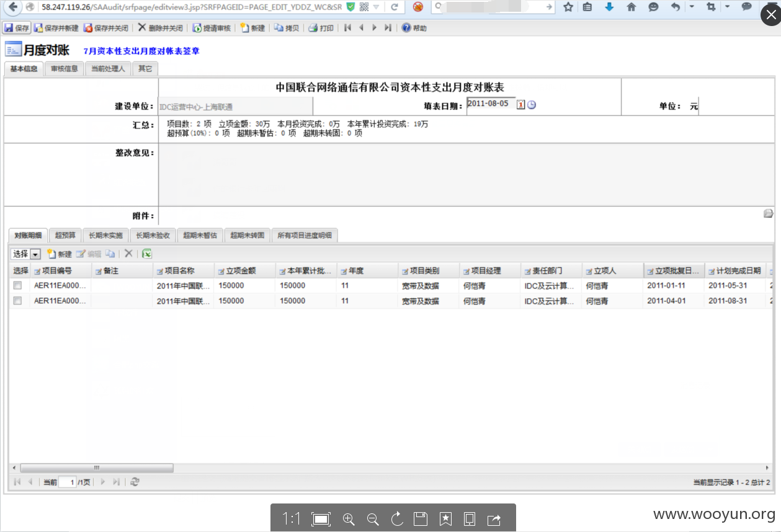
Task: Click the zoom out magnifier in viewer bar
Action: 373,519
